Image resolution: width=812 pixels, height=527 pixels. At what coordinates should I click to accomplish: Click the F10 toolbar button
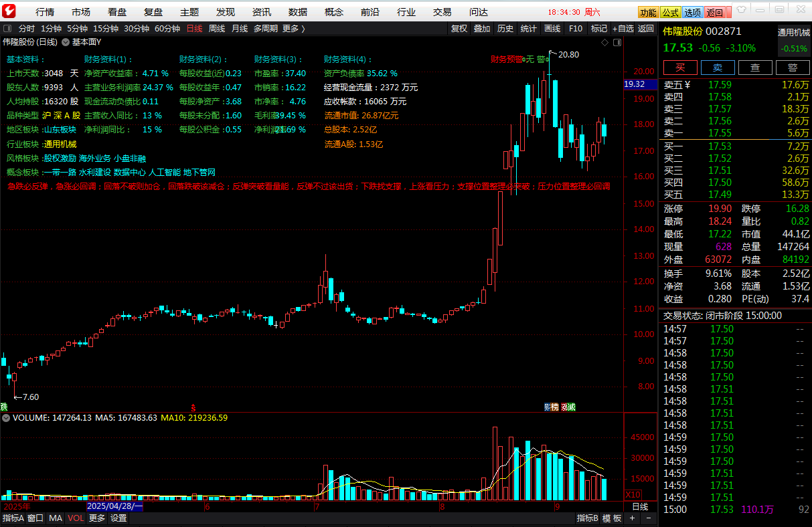click(x=576, y=29)
